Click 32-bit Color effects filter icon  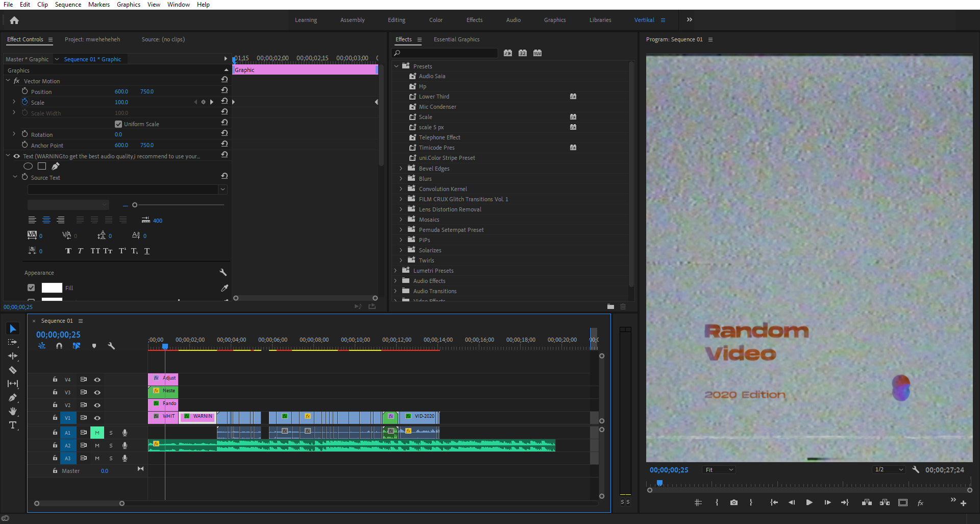coord(523,53)
